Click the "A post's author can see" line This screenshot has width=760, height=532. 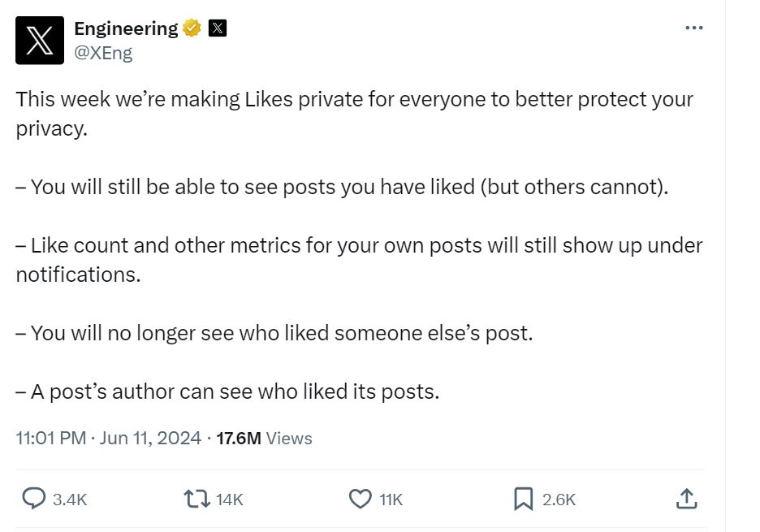227,391
